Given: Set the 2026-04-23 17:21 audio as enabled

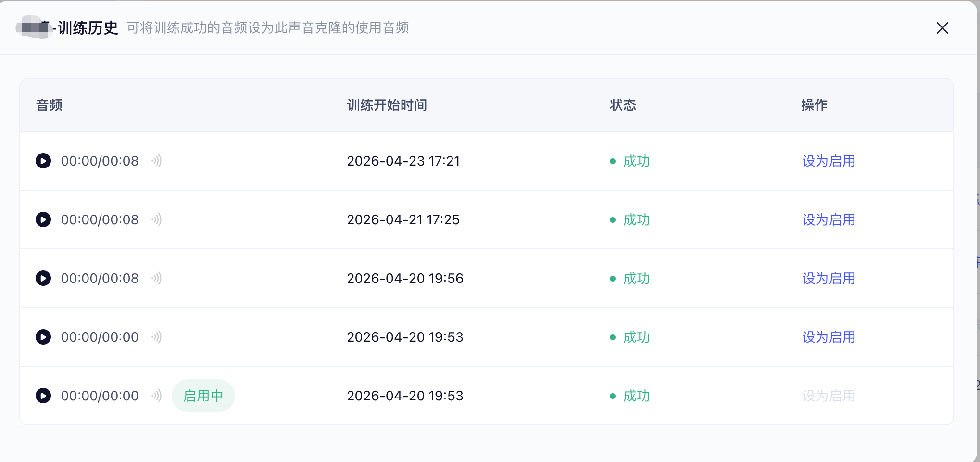Looking at the screenshot, I should pos(829,161).
